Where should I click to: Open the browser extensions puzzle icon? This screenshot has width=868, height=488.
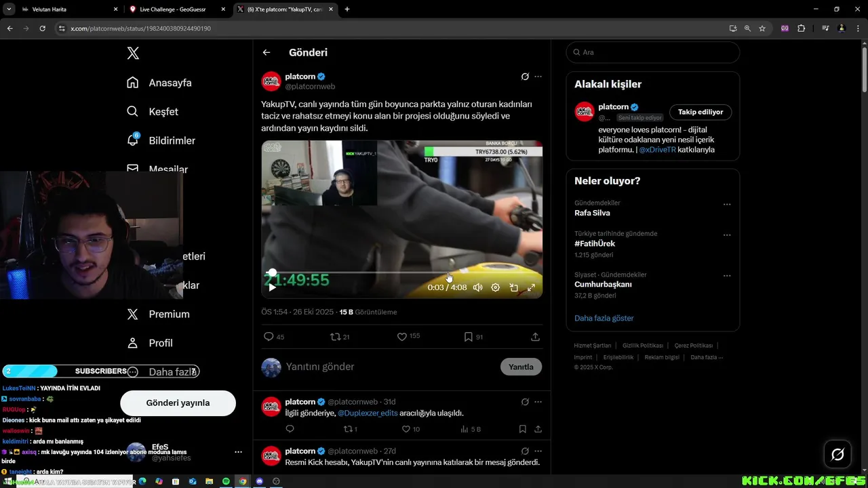pyautogui.click(x=802, y=28)
